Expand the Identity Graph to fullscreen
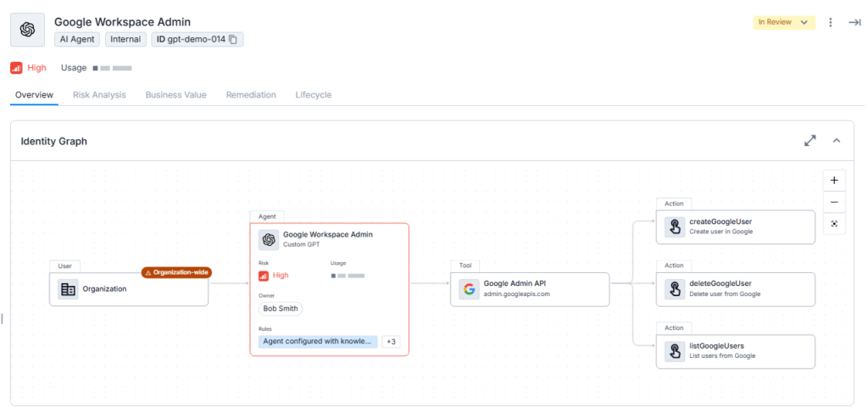Screen dimensions: 868x419 click(810, 141)
